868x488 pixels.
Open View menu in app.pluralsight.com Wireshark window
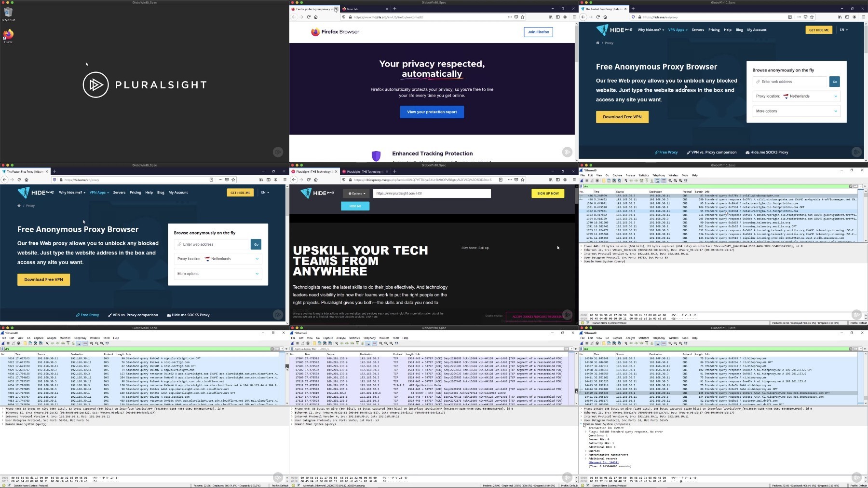point(20,338)
